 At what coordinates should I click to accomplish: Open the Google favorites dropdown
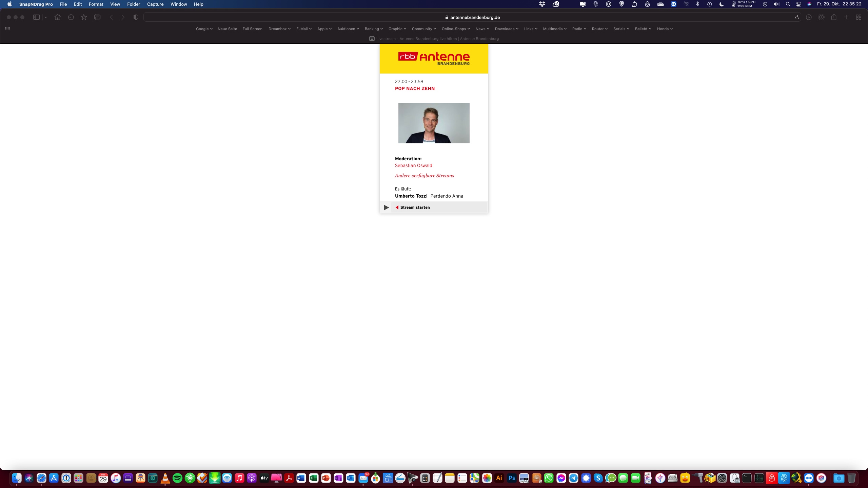click(204, 29)
